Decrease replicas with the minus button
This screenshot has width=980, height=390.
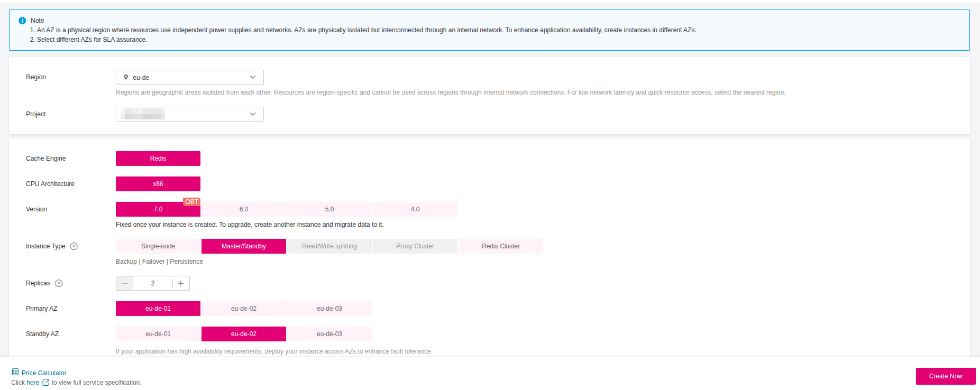click(125, 283)
